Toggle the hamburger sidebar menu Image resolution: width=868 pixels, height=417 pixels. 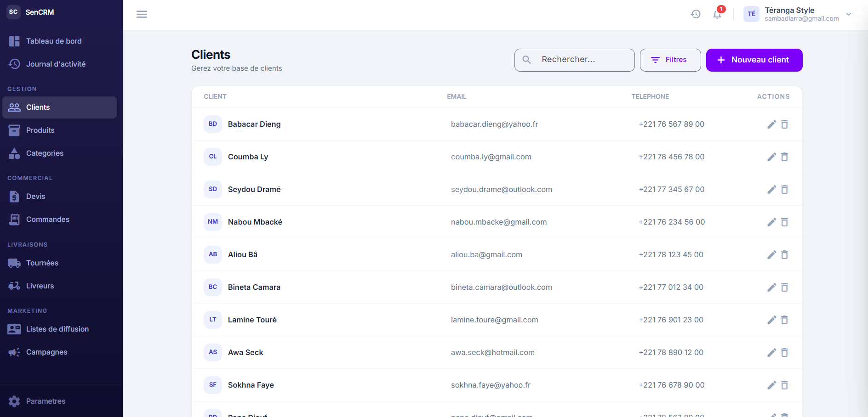tap(142, 14)
